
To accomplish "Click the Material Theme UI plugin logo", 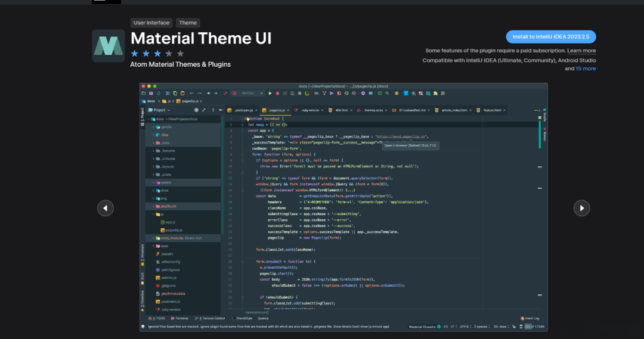I will click(108, 45).
